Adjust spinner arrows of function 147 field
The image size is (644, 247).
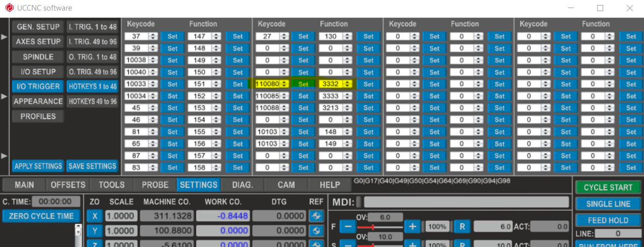216,36
